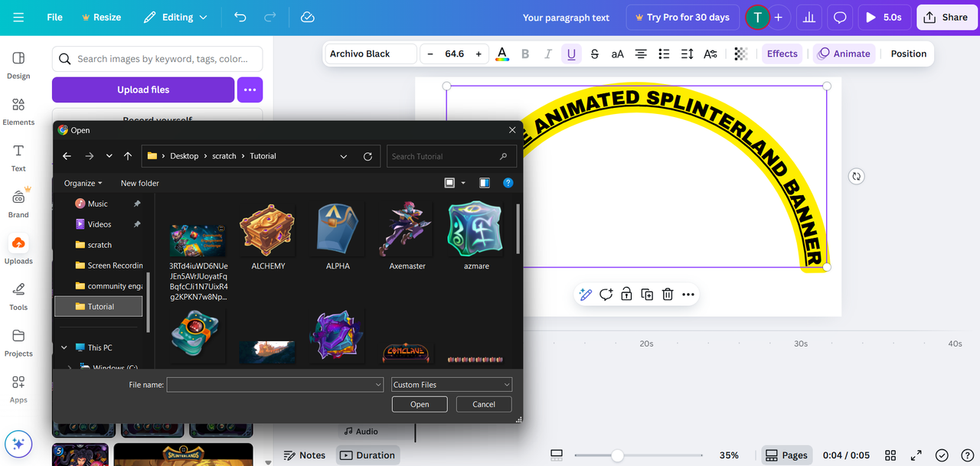
Task: Select the scratch folder in navigation tree
Action: (x=99, y=245)
